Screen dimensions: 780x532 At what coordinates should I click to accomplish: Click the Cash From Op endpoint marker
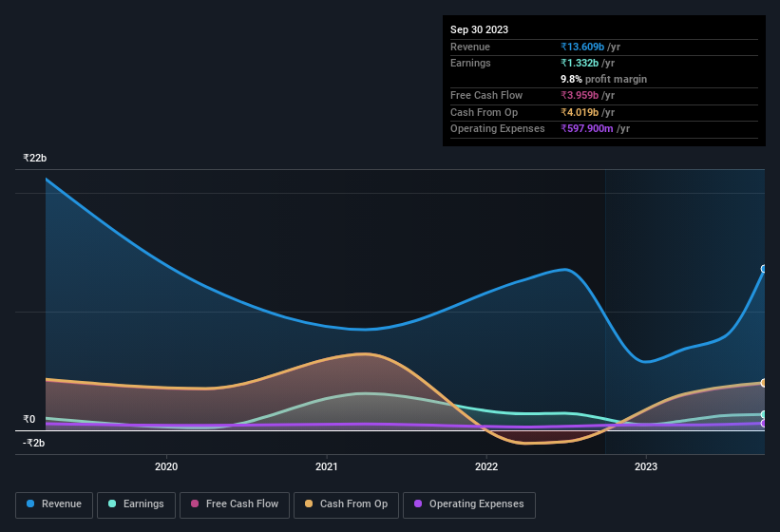click(764, 383)
